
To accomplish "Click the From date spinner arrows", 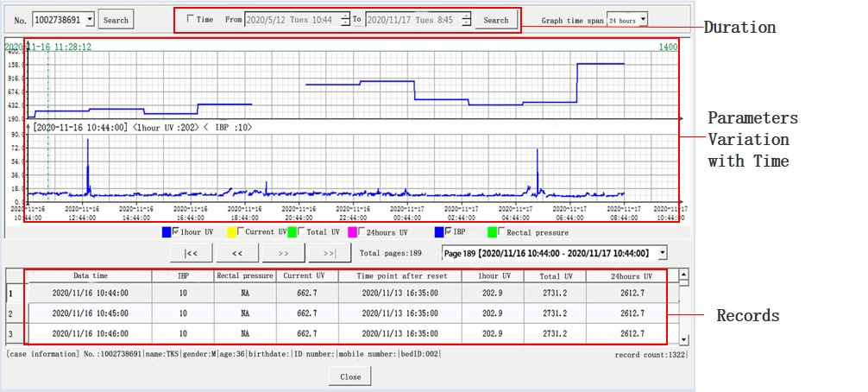I will pos(345,19).
